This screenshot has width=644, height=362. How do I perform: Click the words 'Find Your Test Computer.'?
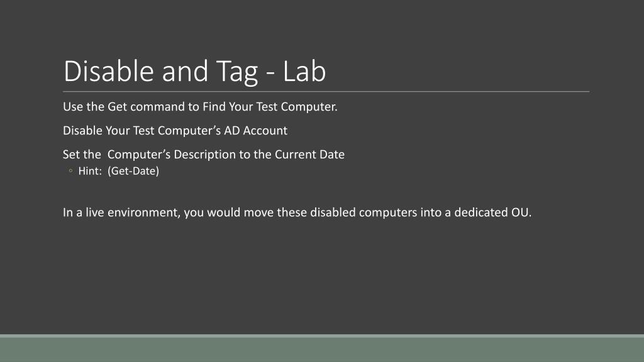[270, 107]
